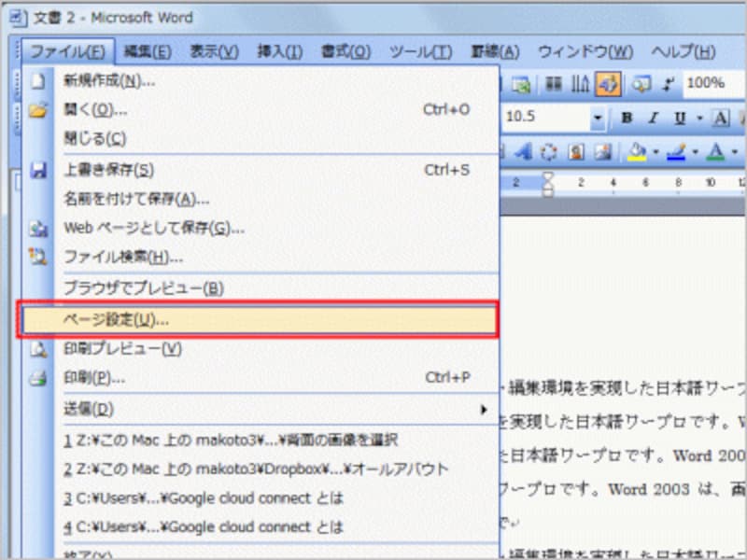Screen dimensions: 747x560
Task: Select the character border A icon
Action: point(720,118)
